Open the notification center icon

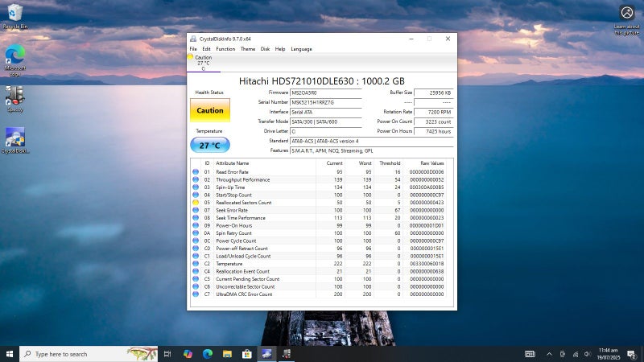tap(632, 354)
